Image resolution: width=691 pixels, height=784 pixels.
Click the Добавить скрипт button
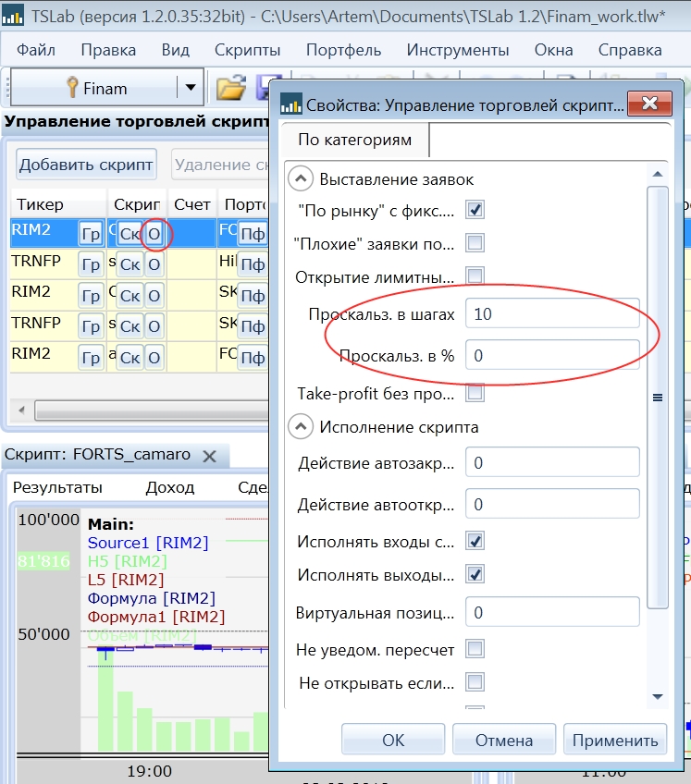coord(87,165)
